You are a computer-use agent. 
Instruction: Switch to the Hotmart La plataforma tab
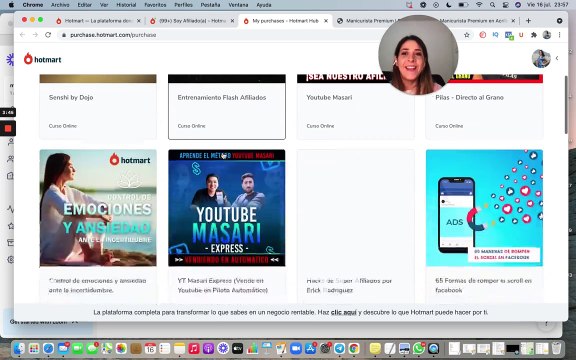click(x=98, y=21)
